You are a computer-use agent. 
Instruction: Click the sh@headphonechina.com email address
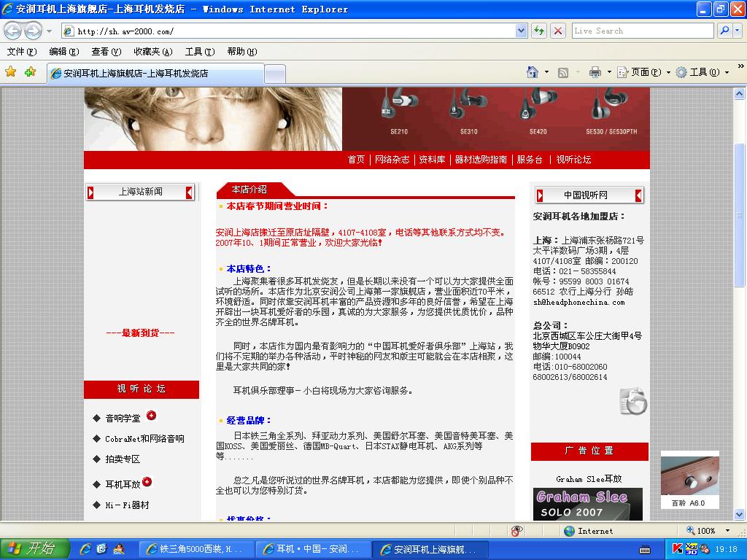578,302
